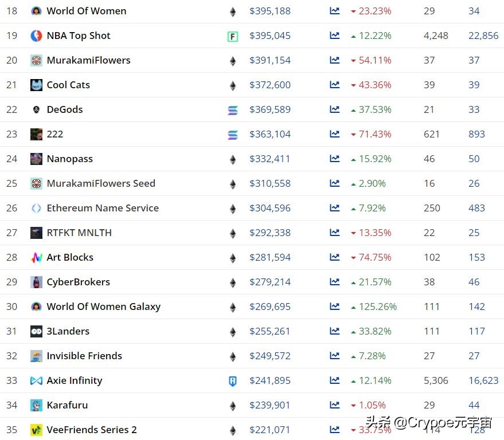This screenshot has width=504, height=440.
Task: Click the $395,188 sales value
Action: 270,11
